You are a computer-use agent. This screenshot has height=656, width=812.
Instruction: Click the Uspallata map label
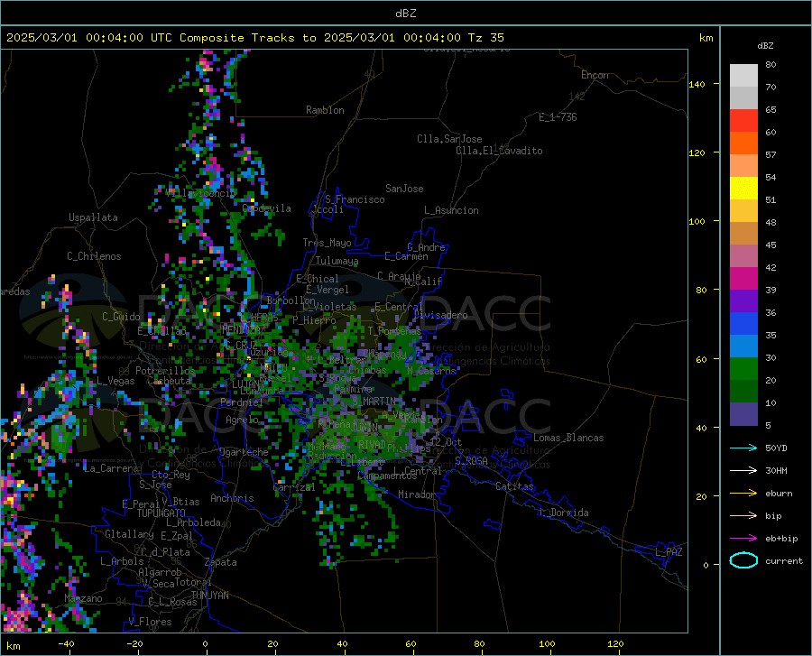93,217
